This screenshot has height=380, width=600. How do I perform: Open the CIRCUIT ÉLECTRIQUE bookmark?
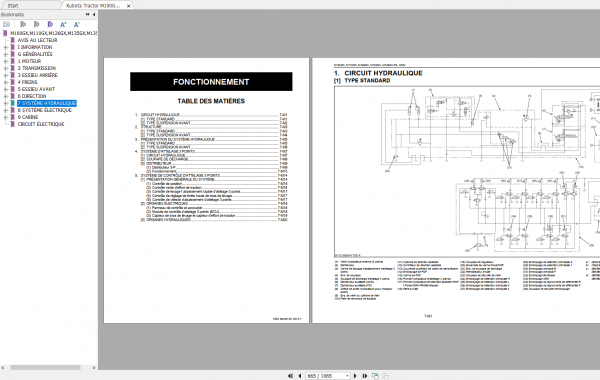[41, 124]
